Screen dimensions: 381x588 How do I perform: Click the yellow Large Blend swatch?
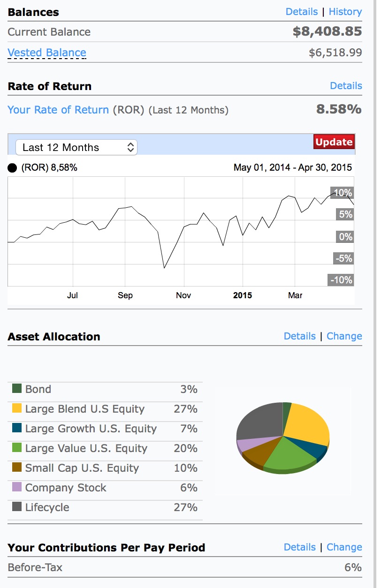pos(17,408)
